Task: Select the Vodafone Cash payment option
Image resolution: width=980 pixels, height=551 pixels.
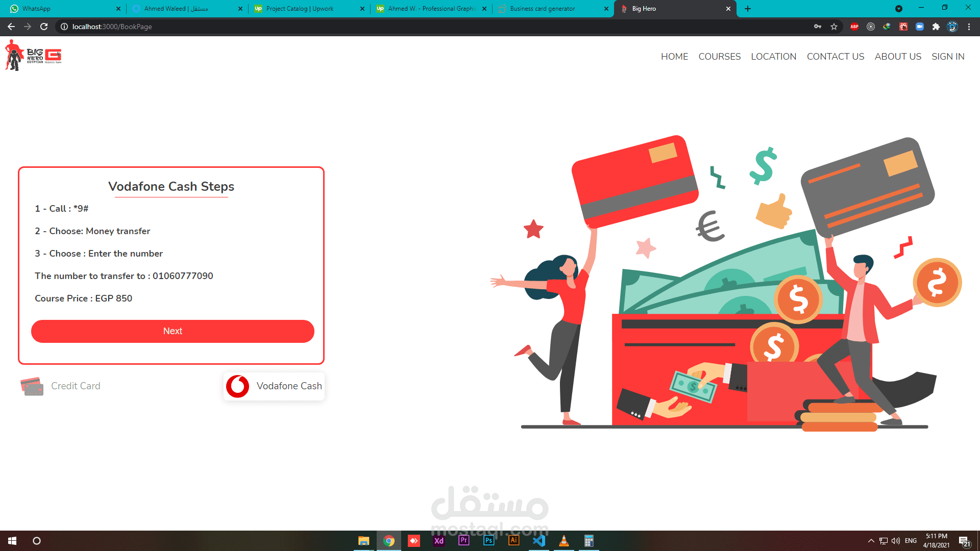Action: pyautogui.click(x=274, y=386)
